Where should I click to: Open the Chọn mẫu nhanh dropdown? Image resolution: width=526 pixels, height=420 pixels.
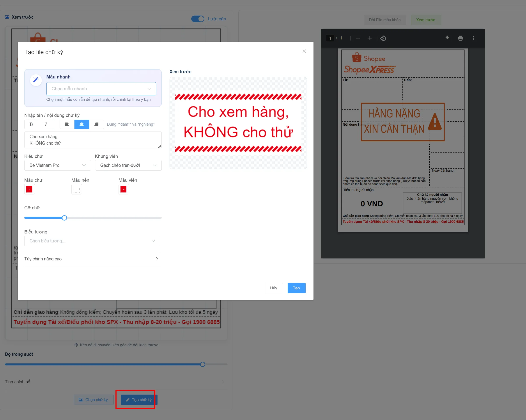[x=101, y=89]
